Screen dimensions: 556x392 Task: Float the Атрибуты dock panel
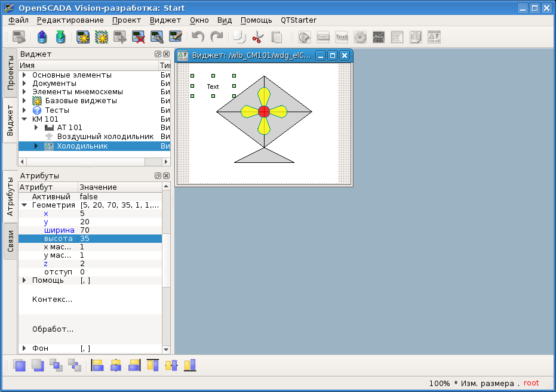click(x=158, y=176)
